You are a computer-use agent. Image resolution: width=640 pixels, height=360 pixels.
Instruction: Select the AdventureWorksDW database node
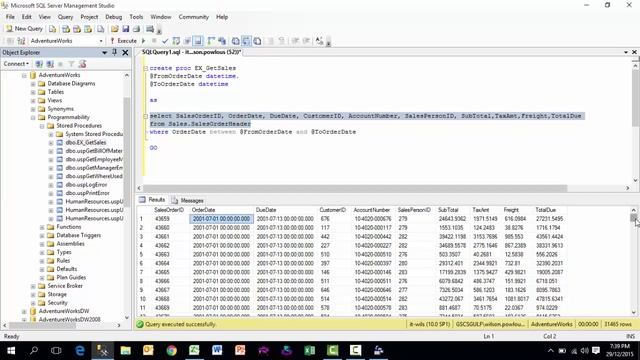point(64,311)
